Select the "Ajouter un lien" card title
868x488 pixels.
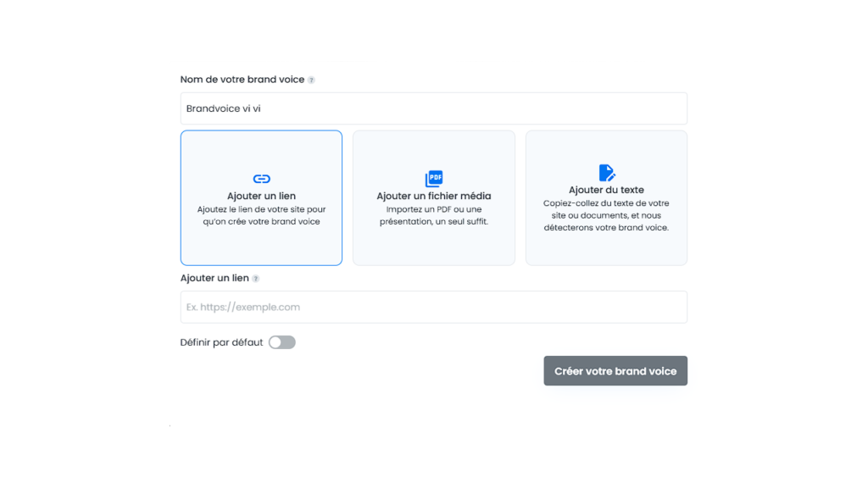261,196
